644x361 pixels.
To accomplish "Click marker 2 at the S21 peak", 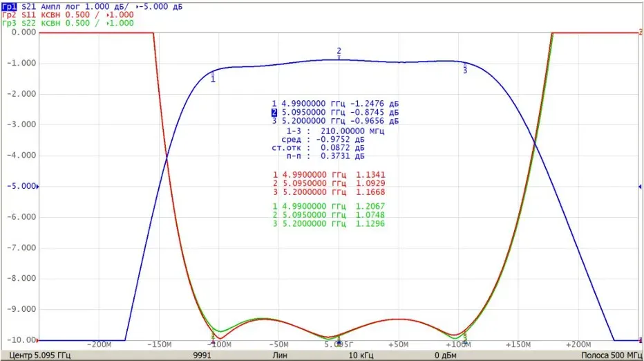I will pos(339,54).
